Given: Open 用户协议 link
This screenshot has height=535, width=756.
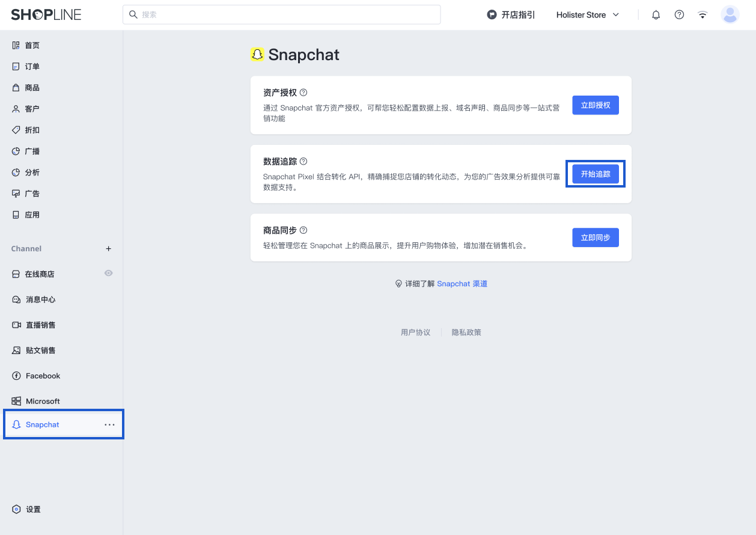Looking at the screenshot, I should point(416,332).
